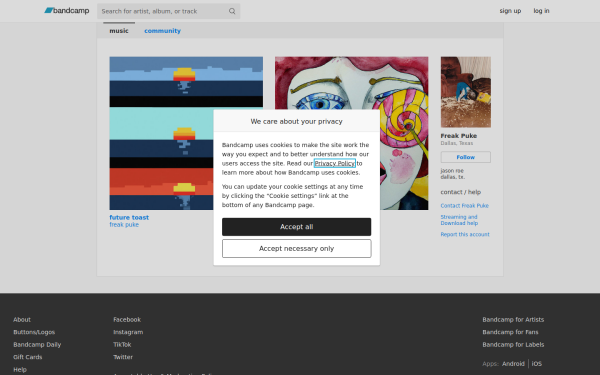Open Bandcamp for Fans link
The height and width of the screenshot is (375, 600).
[x=510, y=332]
